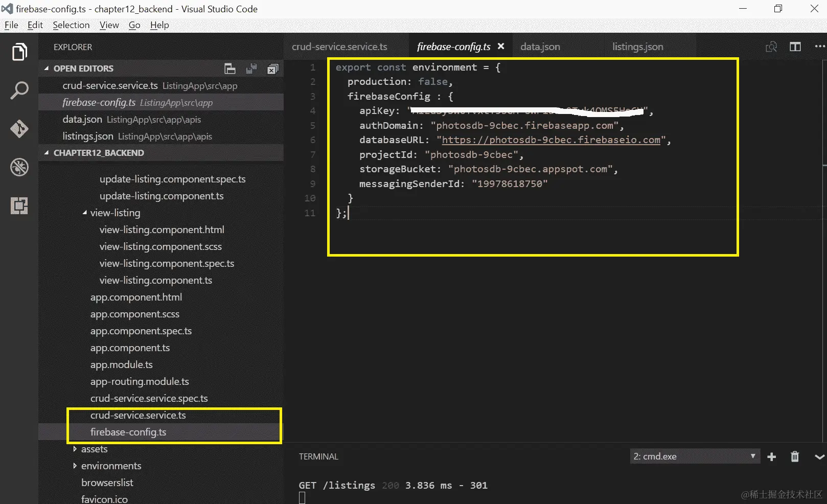Image resolution: width=827 pixels, height=504 pixels.
Task: Open firebase-config.ts in the project tree
Action: click(x=128, y=432)
